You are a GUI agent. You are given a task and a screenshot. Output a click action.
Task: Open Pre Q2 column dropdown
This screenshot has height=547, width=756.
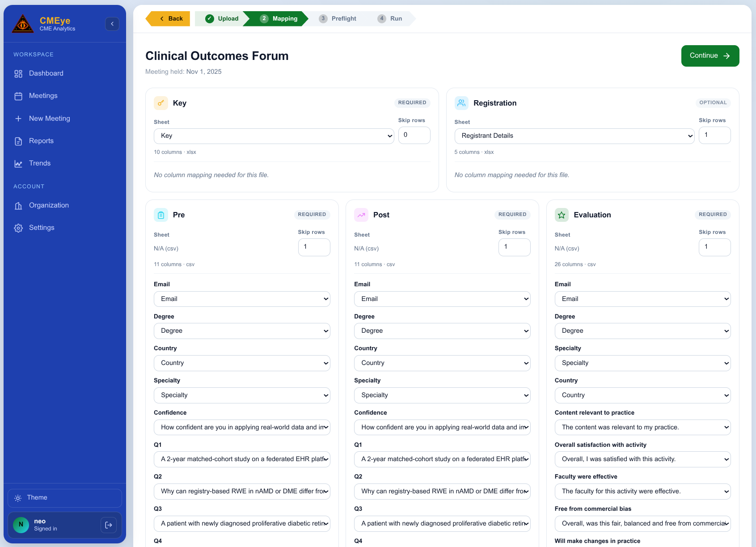(242, 492)
